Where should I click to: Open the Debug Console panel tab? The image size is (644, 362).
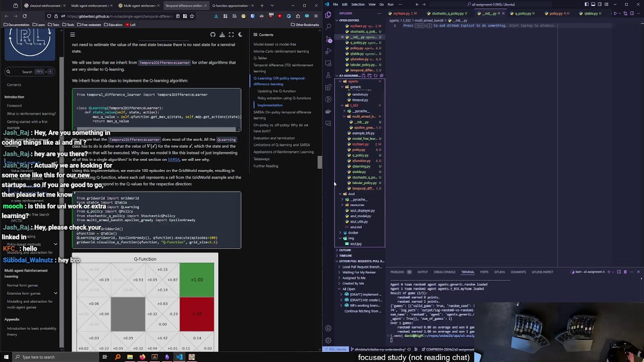444,272
